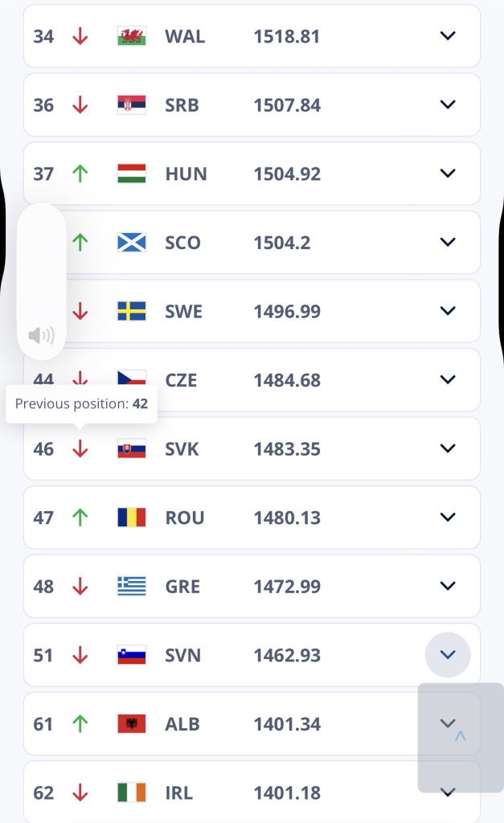Image resolution: width=504 pixels, height=823 pixels.
Task: Click green up arrow beside HUN
Action: pyautogui.click(x=80, y=174)
